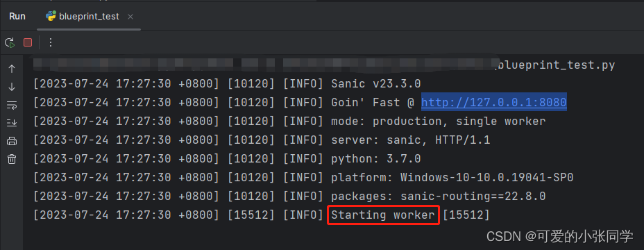
Task: Click the blueprint_test.py path in the first output line
Action: [556, 65]
